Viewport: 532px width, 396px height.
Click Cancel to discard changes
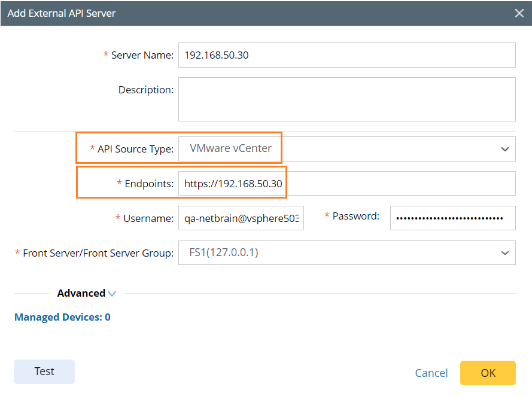[x=431, y=373]
